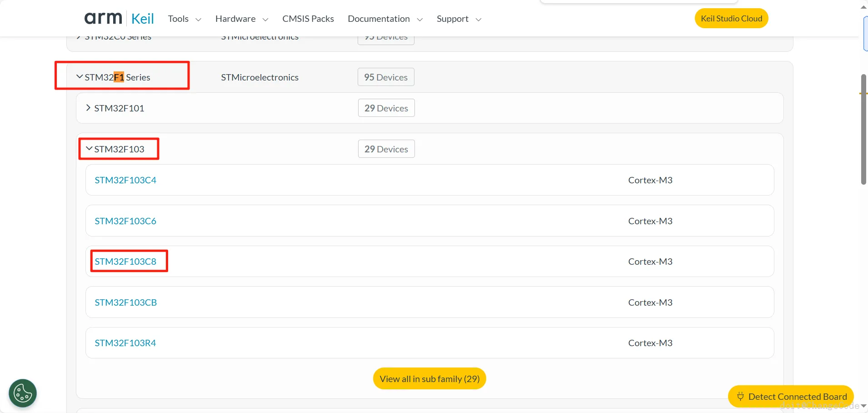Click the arm logo
Screen dimensions: 868x413
pos(103,18)
